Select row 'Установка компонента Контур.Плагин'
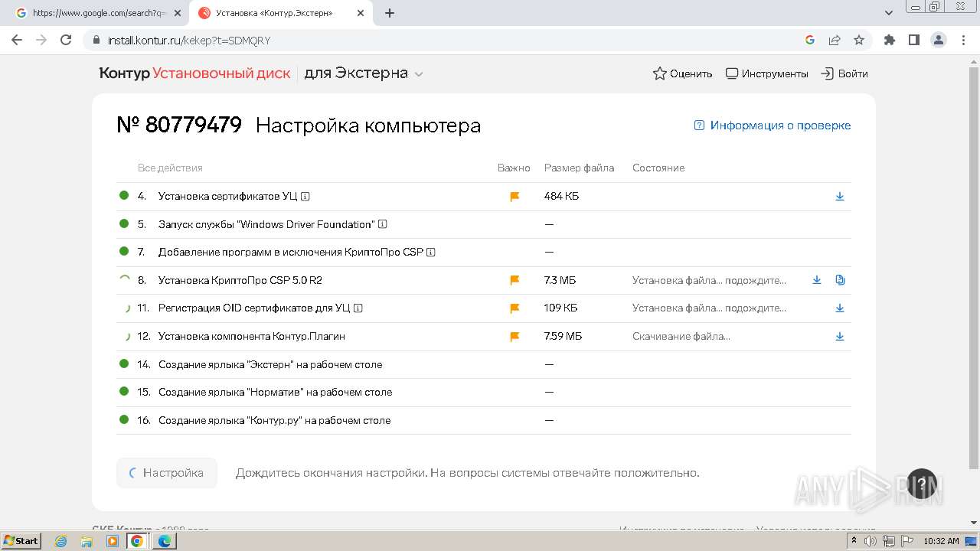The height and width of the screenshot is (551, 980). pyautogui.click(x=484, y=336)
